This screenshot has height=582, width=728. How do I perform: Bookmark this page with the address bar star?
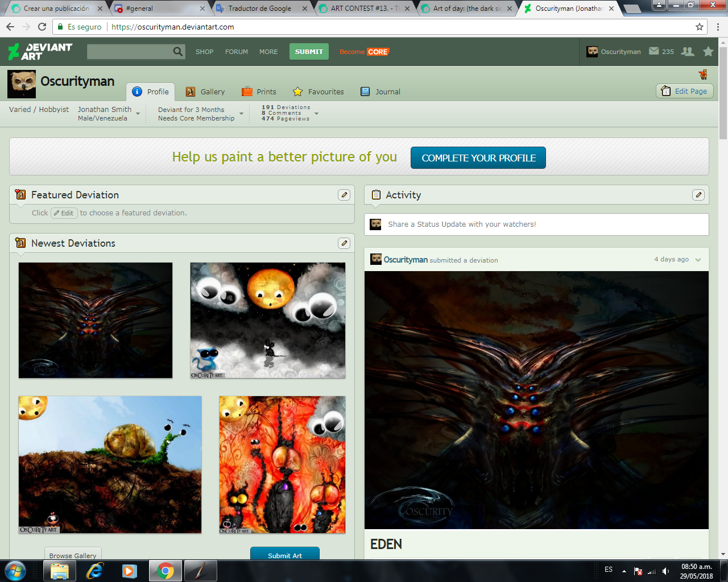click(x=700, y=27)
